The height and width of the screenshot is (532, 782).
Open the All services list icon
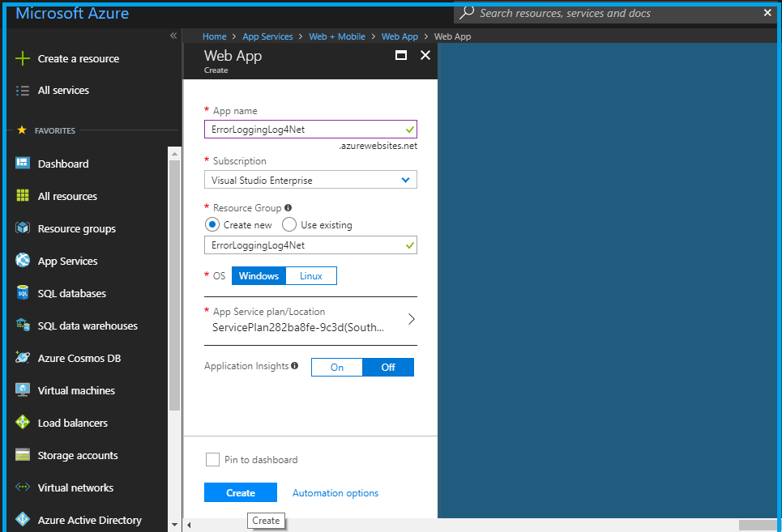(x=23, y=90)
